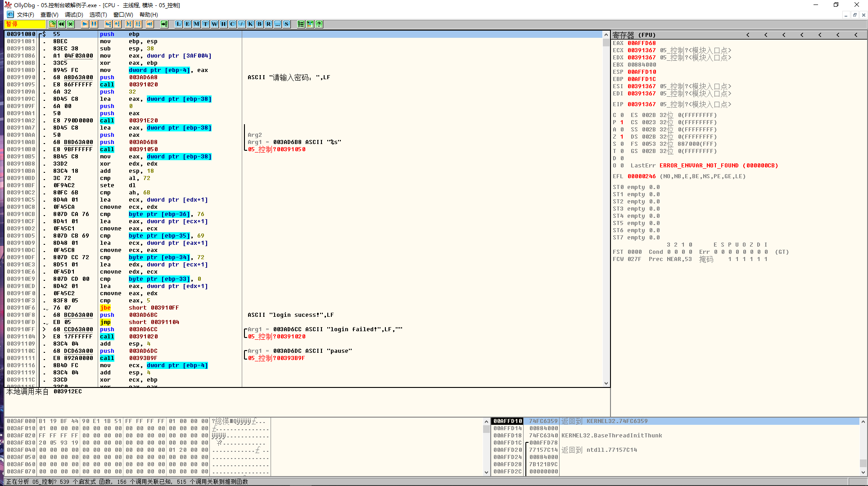This screenshot has height=486, width=868.
Task: Open the Windows list (W button)
Action: click(215, 24)
